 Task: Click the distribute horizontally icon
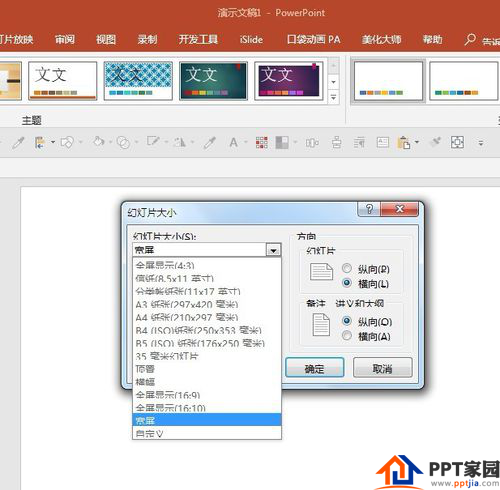click(x=312, y=143)
